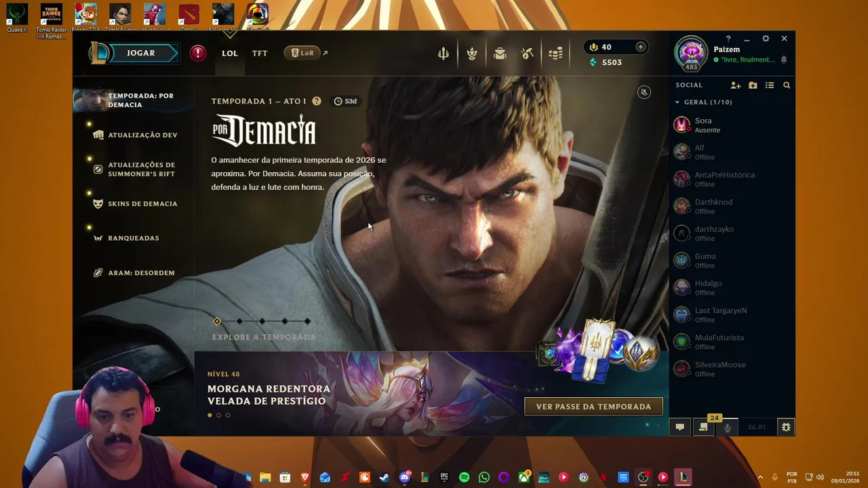Click the Morgana Redentora banner title
This screenshot has height=488, width=868.
269,394
